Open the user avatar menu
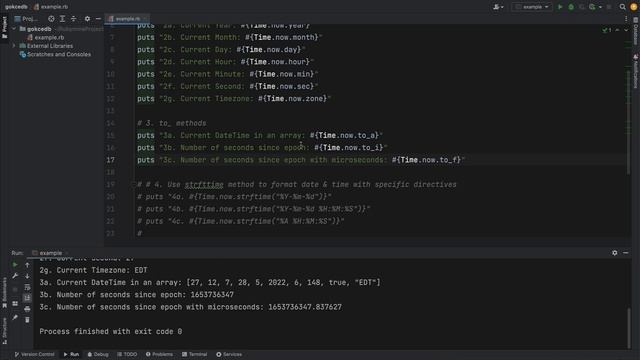The height and width of the screenshot is (360, 640). [x=634, y=7]
